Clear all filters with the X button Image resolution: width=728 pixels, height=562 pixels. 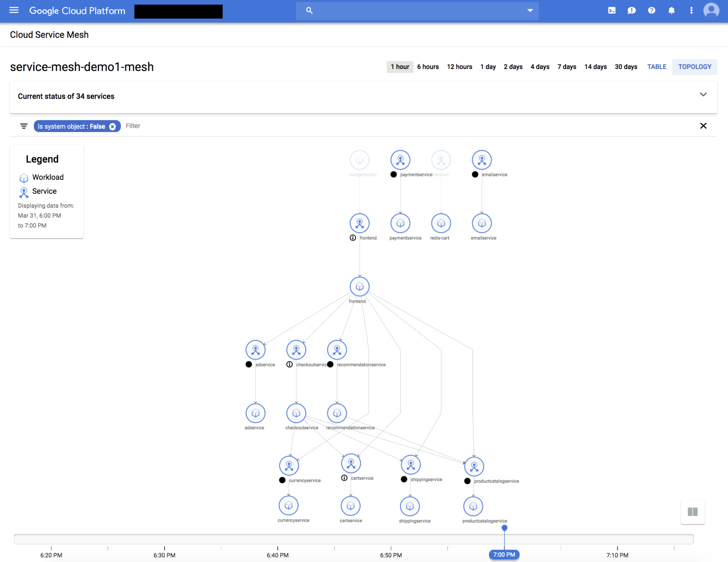tap(703, 126)
